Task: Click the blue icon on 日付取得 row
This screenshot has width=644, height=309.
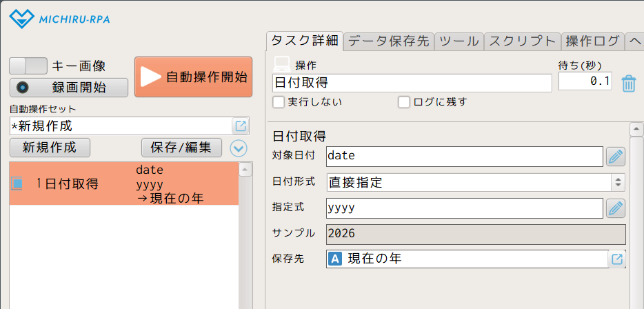Action: [18, 183]
